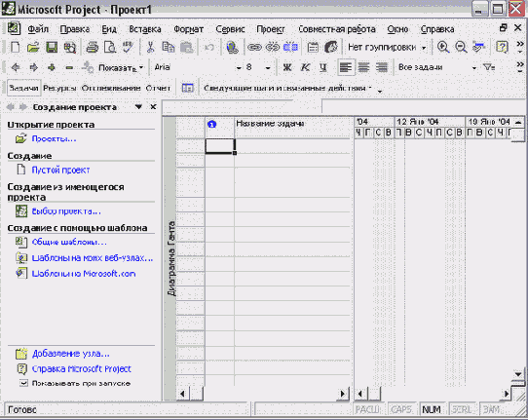Click the 'Название задачи' column header

coord(293,127)
